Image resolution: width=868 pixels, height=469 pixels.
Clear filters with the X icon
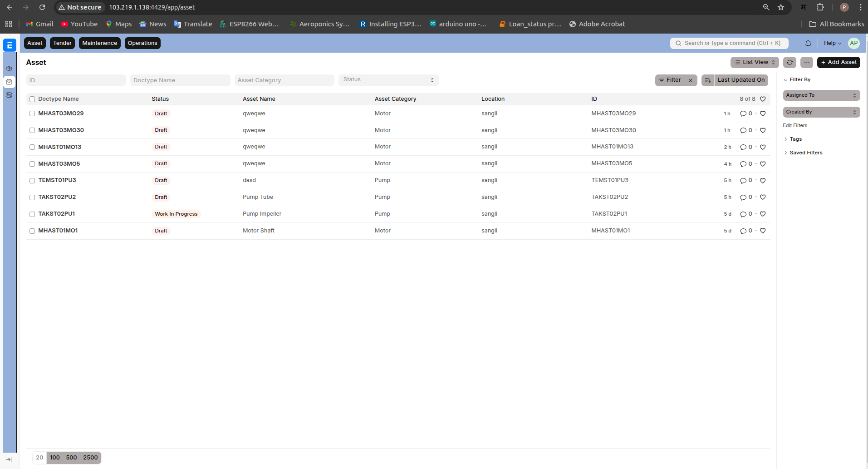[x=691, y=80]
